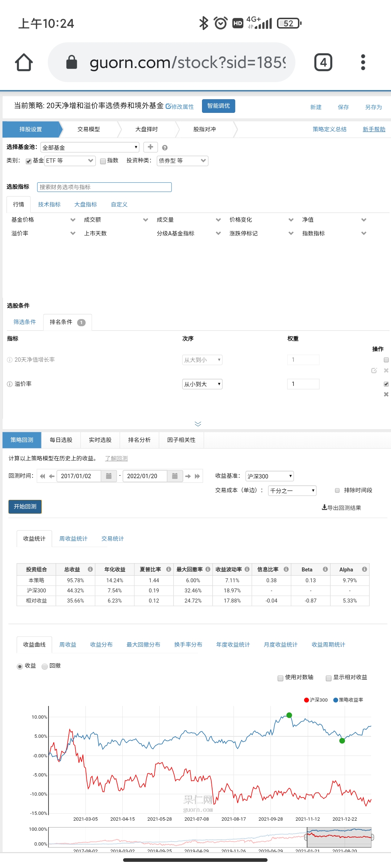Open the 千分之一 trading cost dropdown
This screenshot has width=391, height=868.
tap(292, 491)
